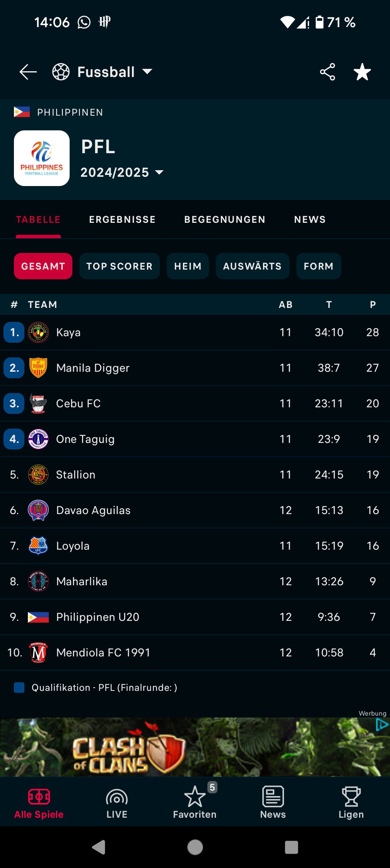This screenshot has width=390, height=868.
Task: Show the Form table view
Action: coord(318,266)
